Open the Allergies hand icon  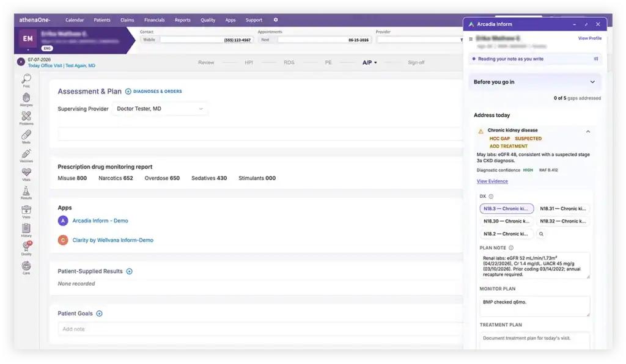[x=26, y=100]
